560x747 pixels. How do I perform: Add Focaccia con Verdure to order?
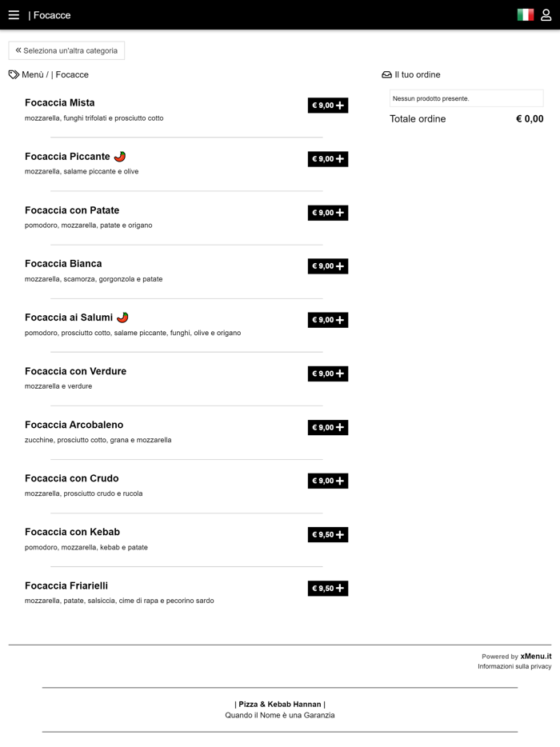(328, 373)
